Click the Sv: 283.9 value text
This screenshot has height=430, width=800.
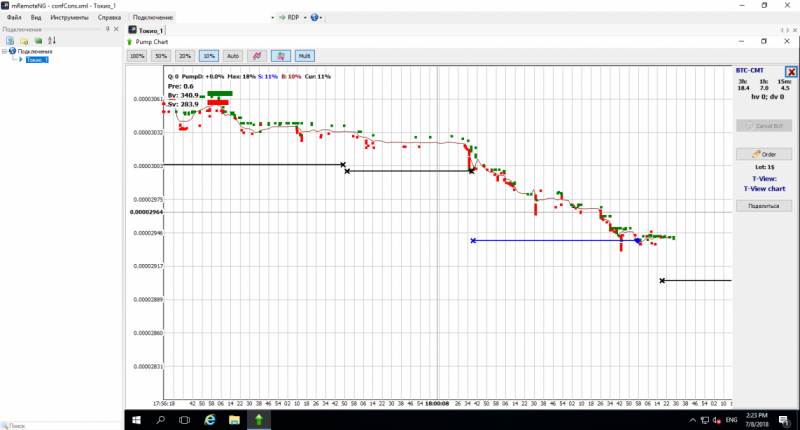[x=183, y=104]
